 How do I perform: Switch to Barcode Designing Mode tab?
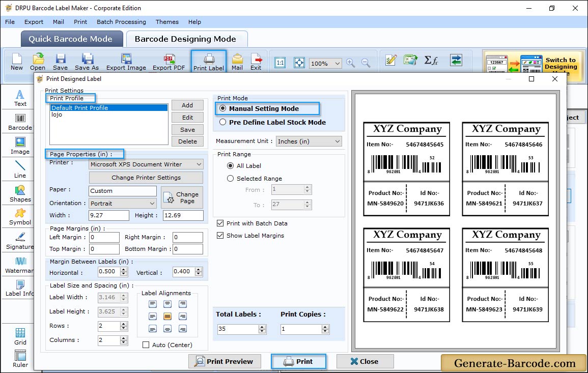(186, 39)
